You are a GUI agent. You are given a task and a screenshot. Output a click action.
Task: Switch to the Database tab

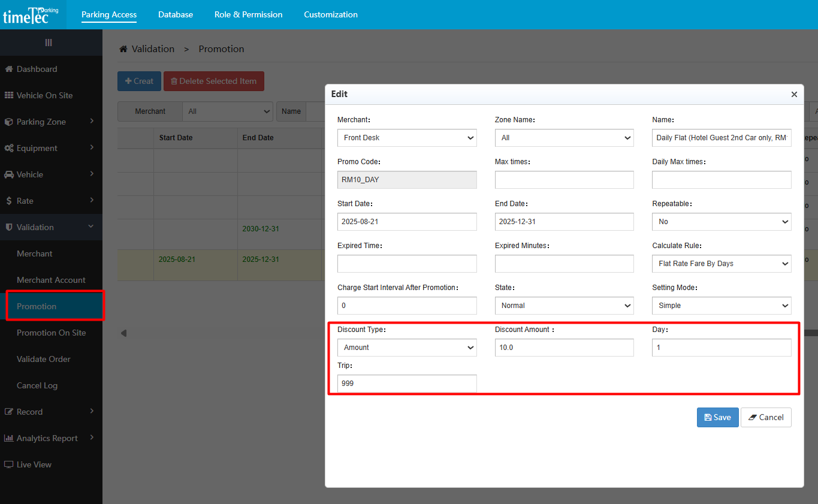click(176, 14)
